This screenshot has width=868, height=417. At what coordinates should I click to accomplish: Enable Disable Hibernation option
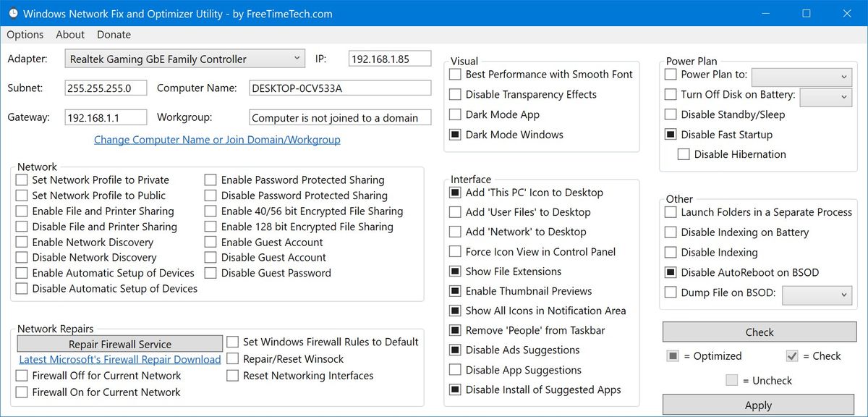click(684, 153)
